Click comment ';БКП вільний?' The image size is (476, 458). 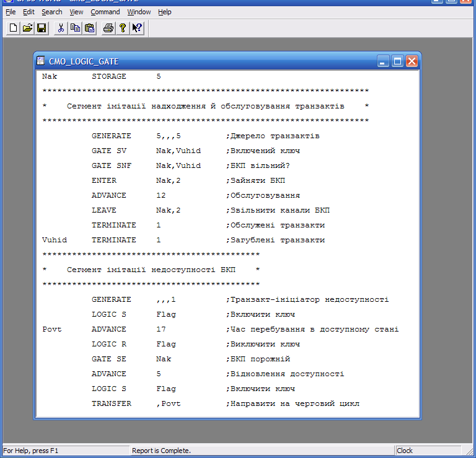(x=258, y=165)
